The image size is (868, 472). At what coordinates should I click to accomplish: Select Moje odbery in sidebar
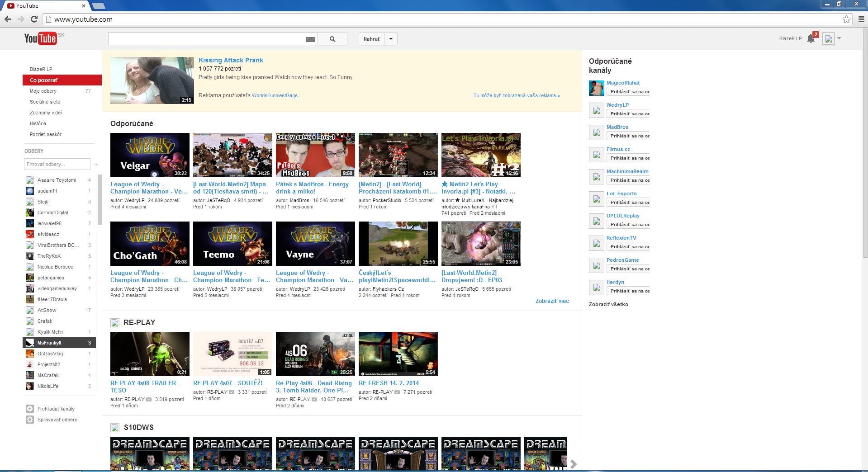(43, 91)
